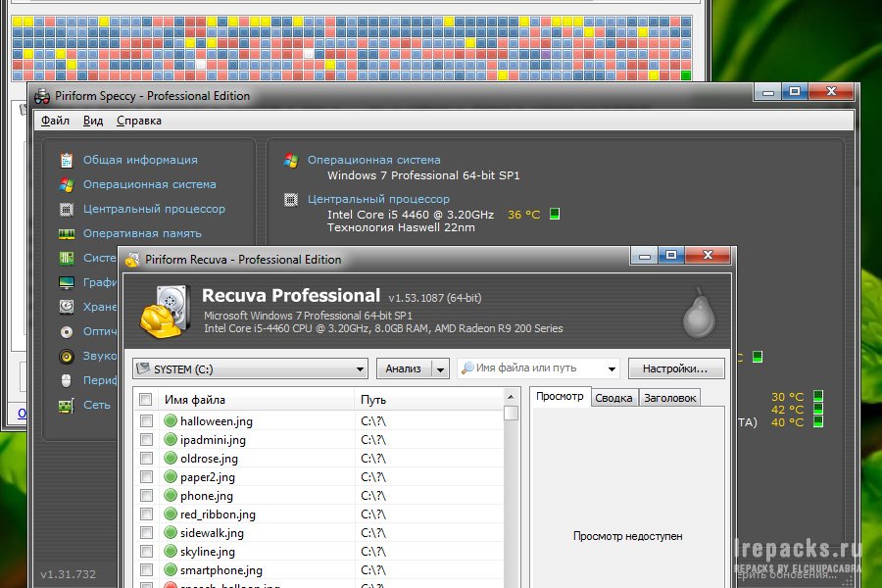This screenshot has width=882, height=588.
Task: Toggle the select-all checkbox in the file list header
Action: [x=146, y=400]
